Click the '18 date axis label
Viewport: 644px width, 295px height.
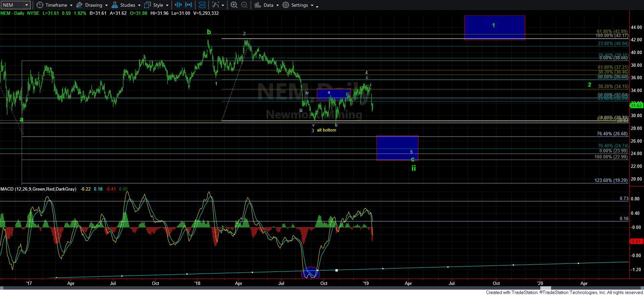pos(197,283)
